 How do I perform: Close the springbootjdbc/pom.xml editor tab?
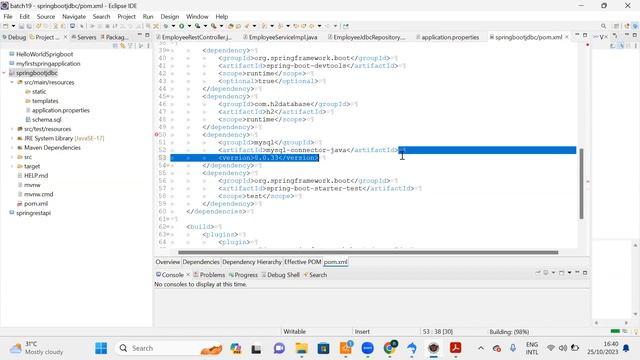pyautogui.click(x=567, y=37)
